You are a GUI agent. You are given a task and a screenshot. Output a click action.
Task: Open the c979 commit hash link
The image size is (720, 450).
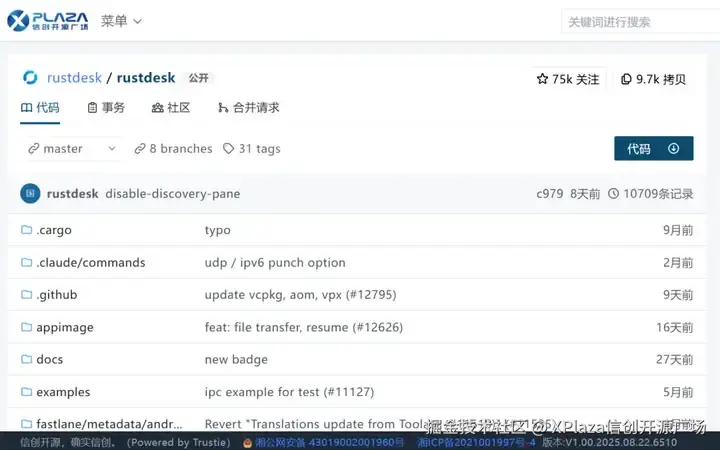point(549,194)
